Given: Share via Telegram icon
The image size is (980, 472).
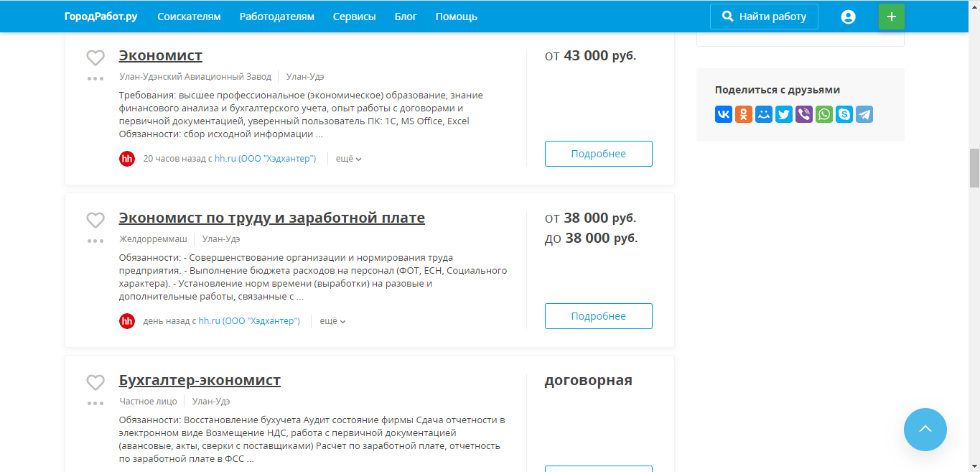Looking at the screenshot, I should point(864,114).
